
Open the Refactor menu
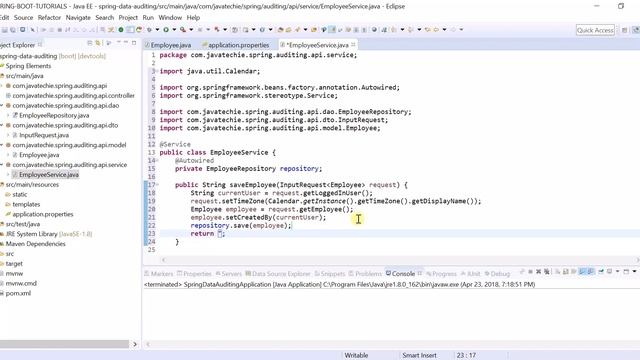coord(49,18)
